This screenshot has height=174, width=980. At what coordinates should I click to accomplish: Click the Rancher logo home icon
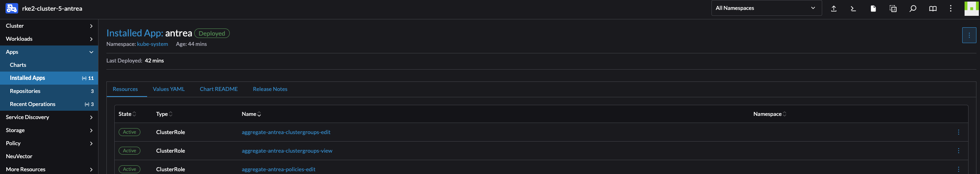click(12, 8)
